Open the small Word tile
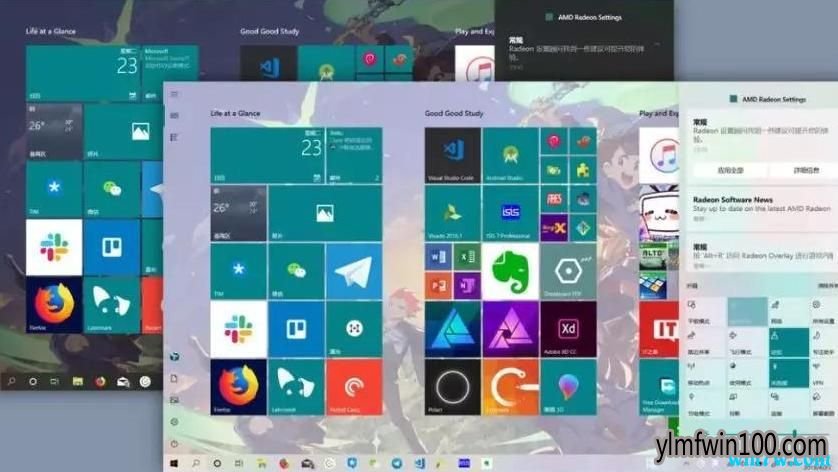 438,257
